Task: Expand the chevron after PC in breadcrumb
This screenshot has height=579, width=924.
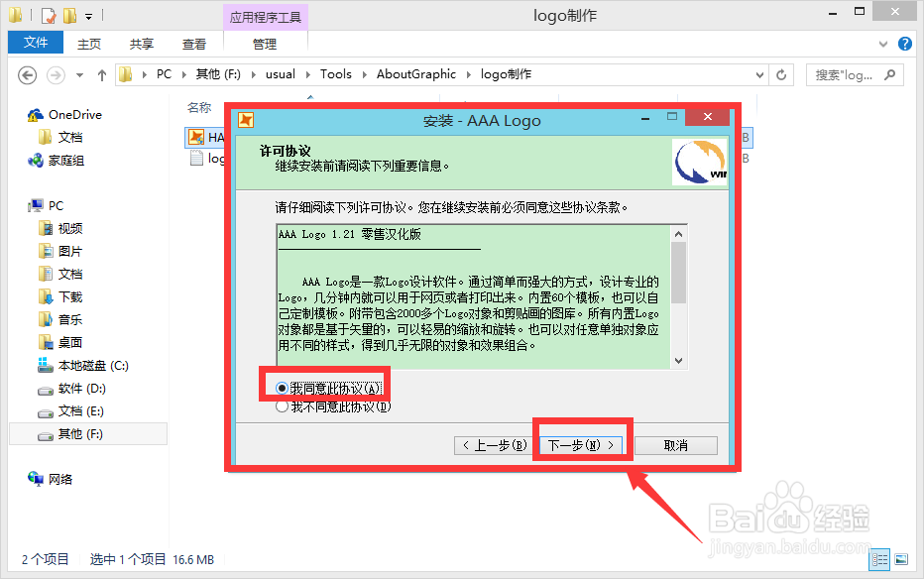Action: point(183,74)
